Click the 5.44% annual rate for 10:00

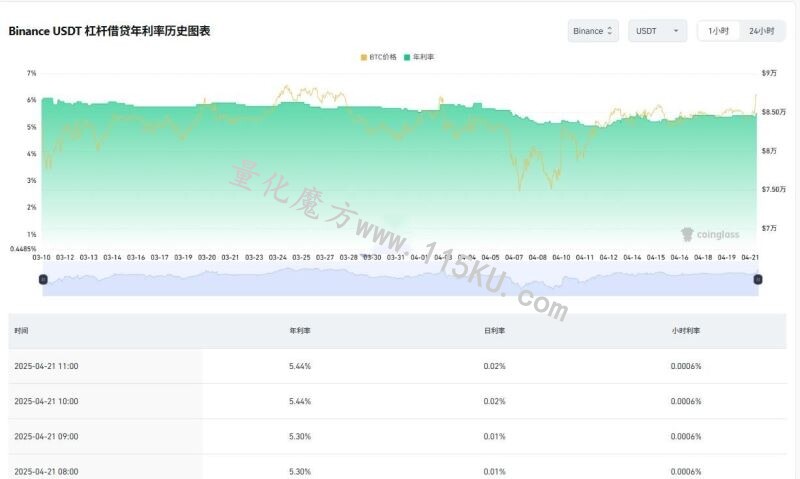tap(300, 401)
